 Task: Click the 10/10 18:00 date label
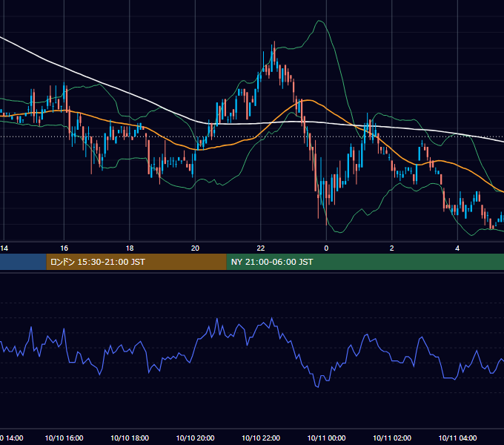[x=130, y=438]
